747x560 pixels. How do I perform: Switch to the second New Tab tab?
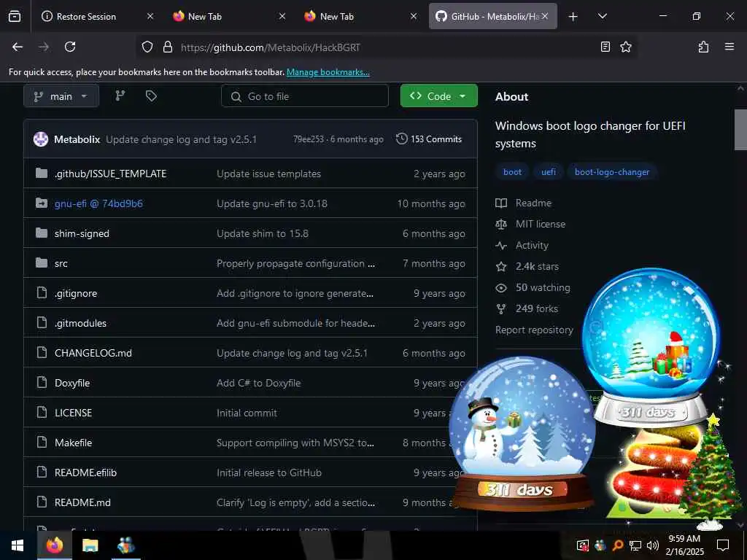[360, 16]
